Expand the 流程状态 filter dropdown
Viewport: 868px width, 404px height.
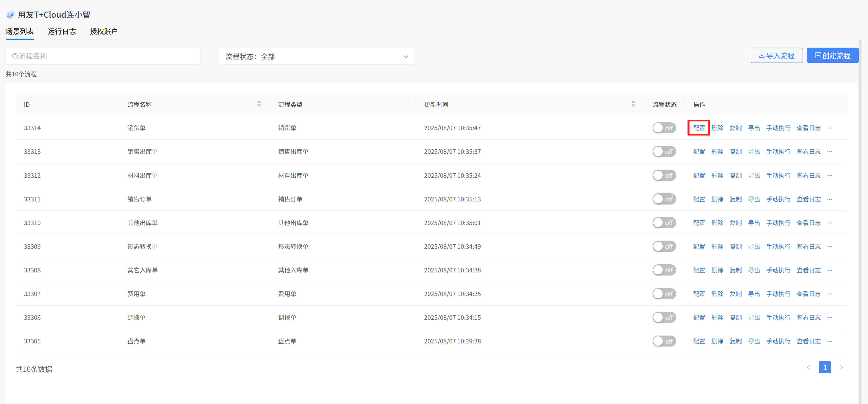pyautogui.click(x=316, y=56)
